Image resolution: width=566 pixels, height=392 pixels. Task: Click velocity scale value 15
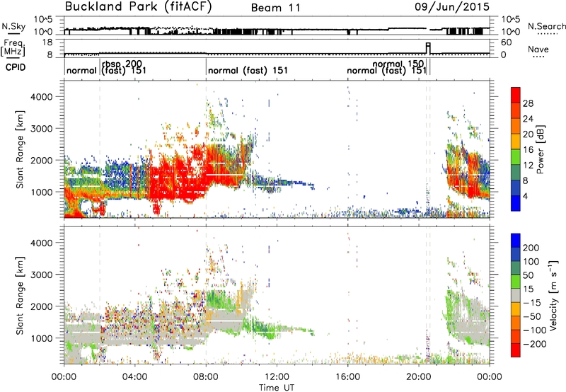528,289
